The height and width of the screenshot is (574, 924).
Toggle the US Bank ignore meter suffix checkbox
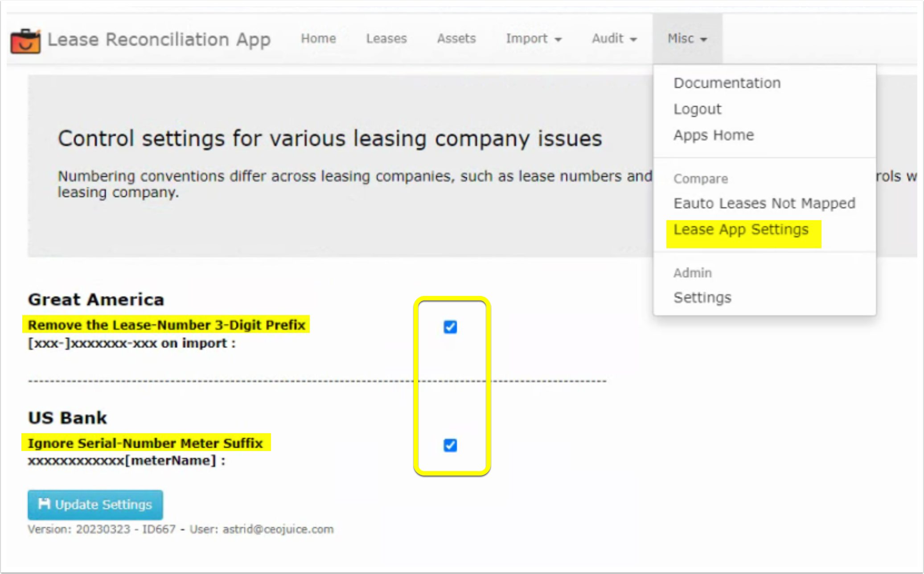tap(450, 445)
